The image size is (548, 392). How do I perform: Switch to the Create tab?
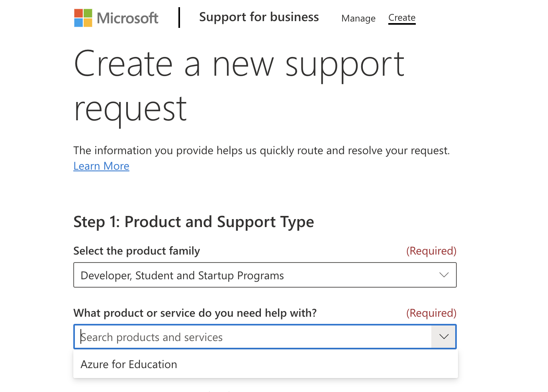coord(402,18)
